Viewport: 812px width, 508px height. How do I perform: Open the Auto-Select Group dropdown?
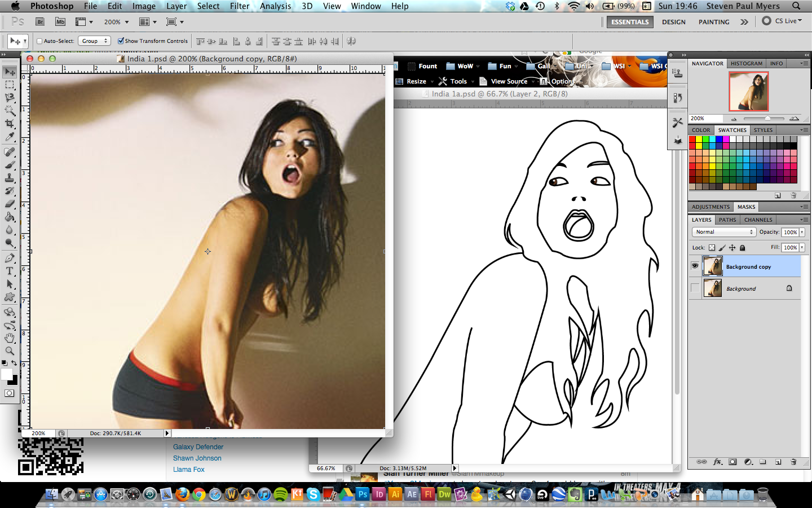pos(95,41)
